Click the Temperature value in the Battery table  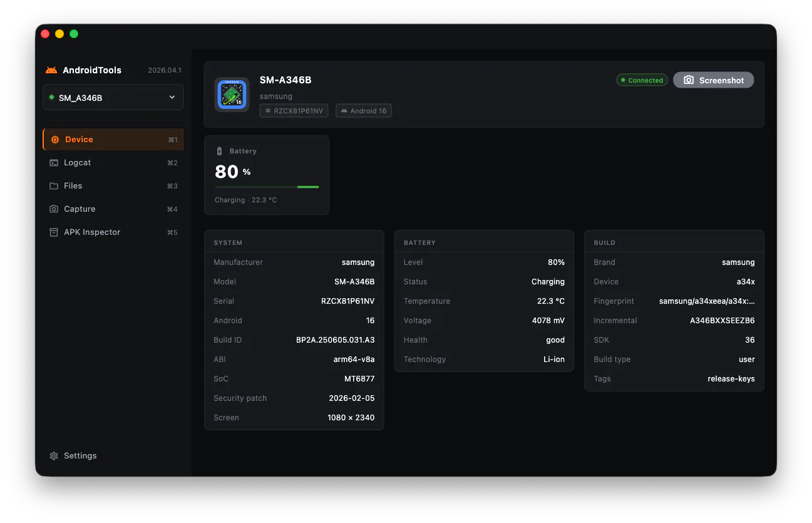pyautogui.click(x=551, y=301)
